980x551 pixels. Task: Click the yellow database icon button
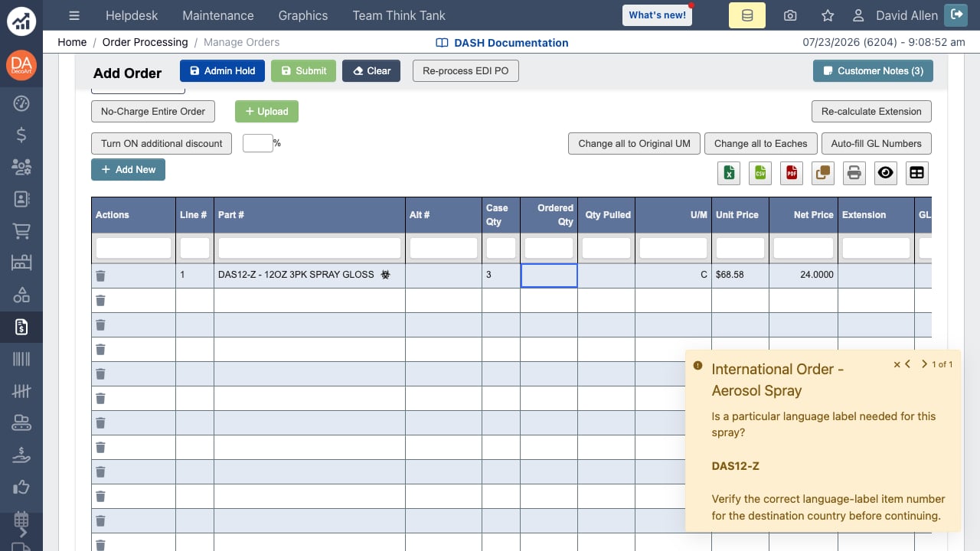747,15
